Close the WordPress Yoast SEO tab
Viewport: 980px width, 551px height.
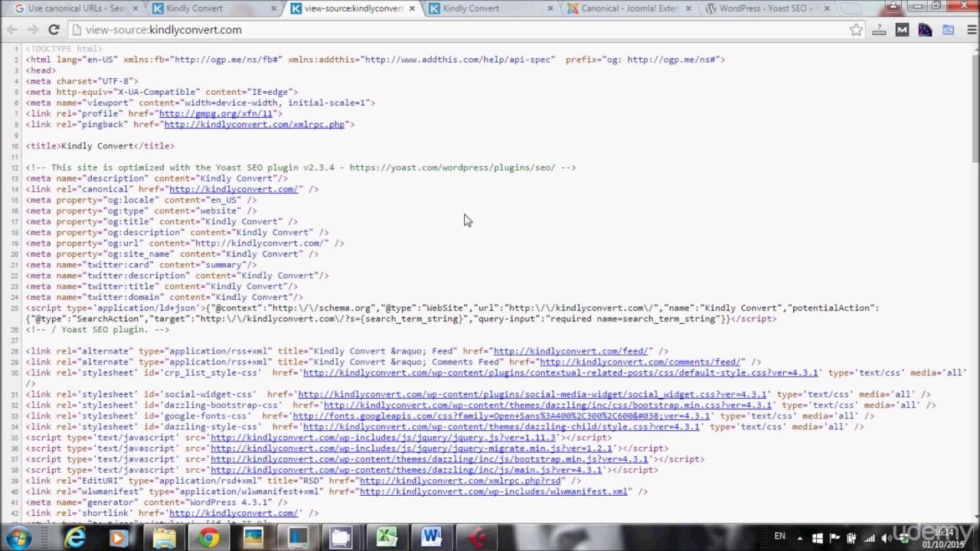click(x=827, y=8)
